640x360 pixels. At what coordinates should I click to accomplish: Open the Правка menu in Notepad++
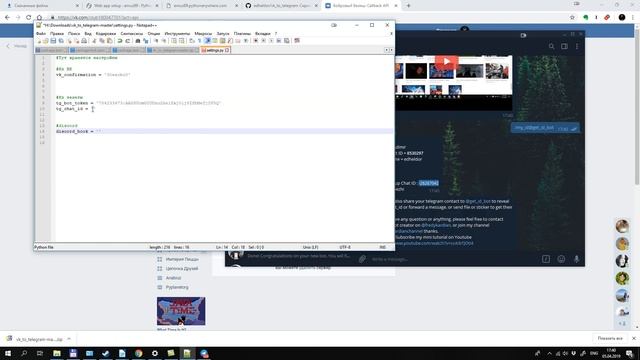coord(57,33)
